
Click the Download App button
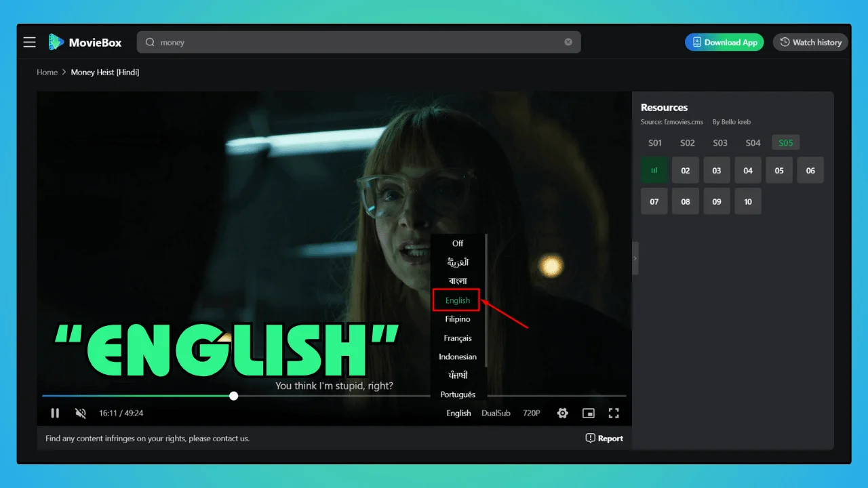(x=724, y=42)
